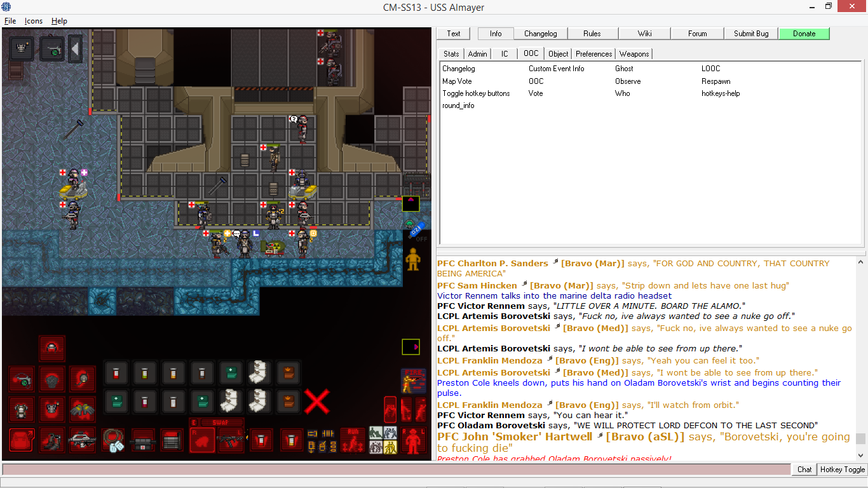
Task: Click the helmet head slot icon
Action: (x=51, y=348)
